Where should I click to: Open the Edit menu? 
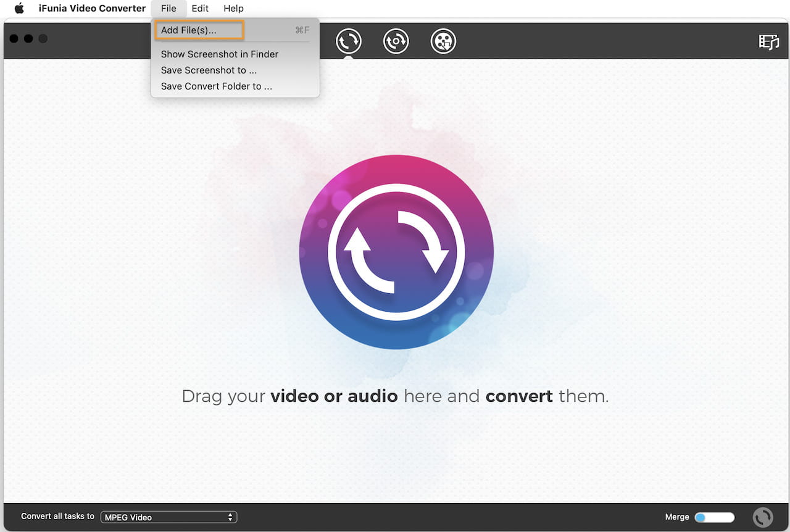pos(200,9)
